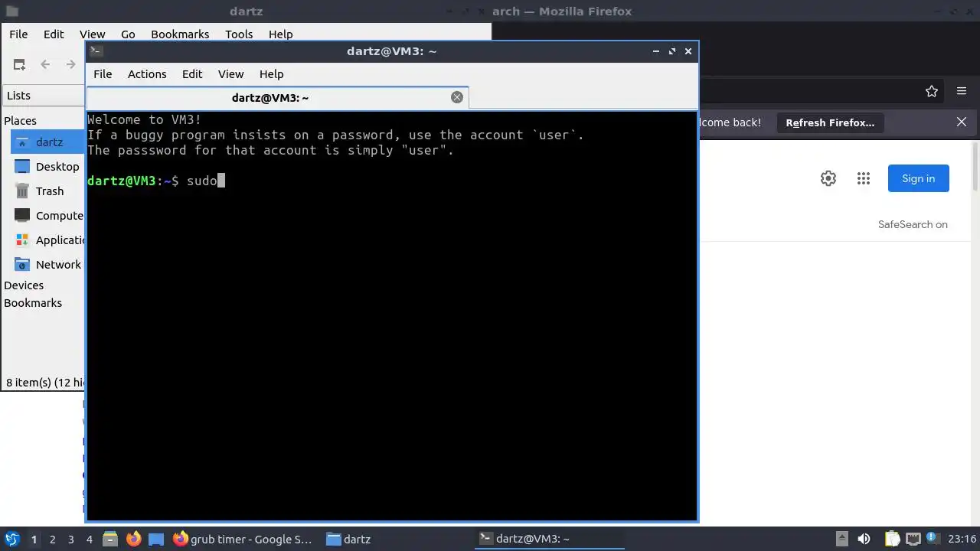Open Trash in Places sidebar

pyautogui.click(x=48, y=191)
